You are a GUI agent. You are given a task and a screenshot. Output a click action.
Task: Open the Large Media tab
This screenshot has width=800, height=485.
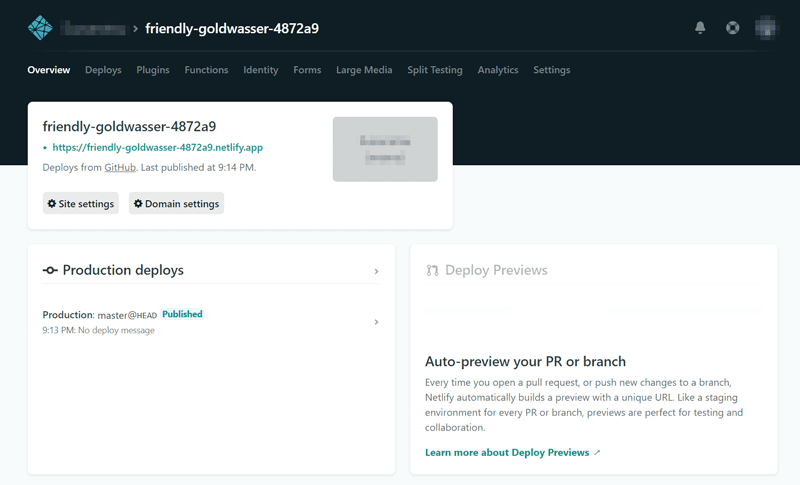tap(364, 70)
